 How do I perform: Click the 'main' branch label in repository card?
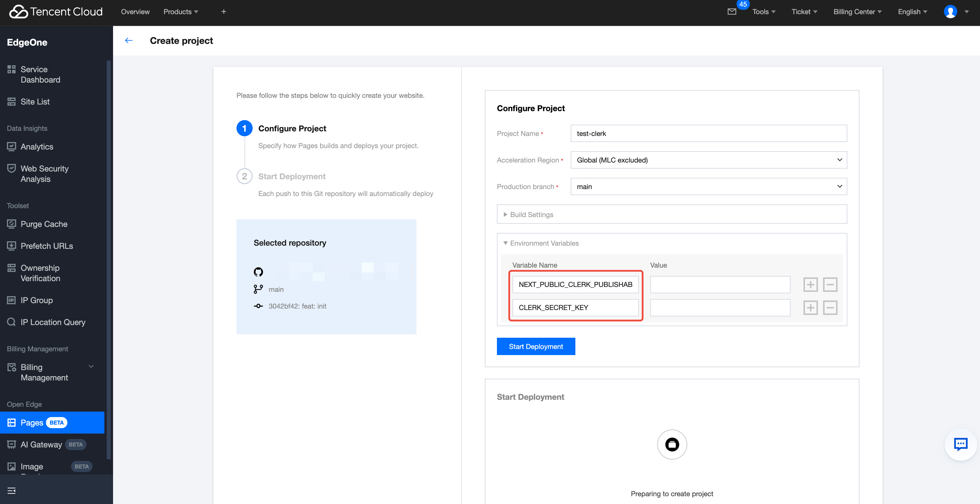point(276,289)
